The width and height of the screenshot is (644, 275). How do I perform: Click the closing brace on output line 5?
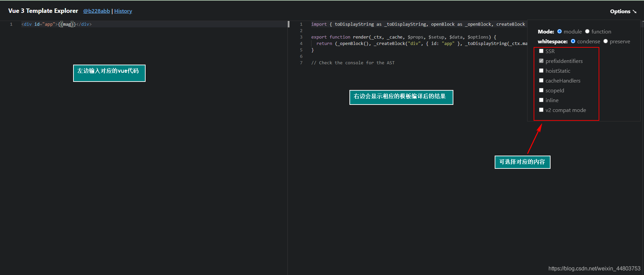[x=313, y=50]
